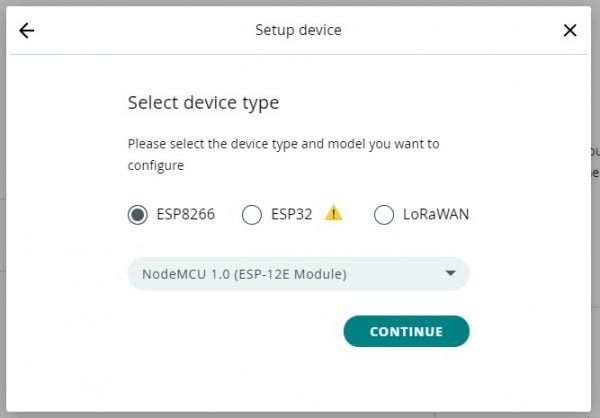600x418 pixels.
Task: Click the CONTINUE button
Action: 406,331
